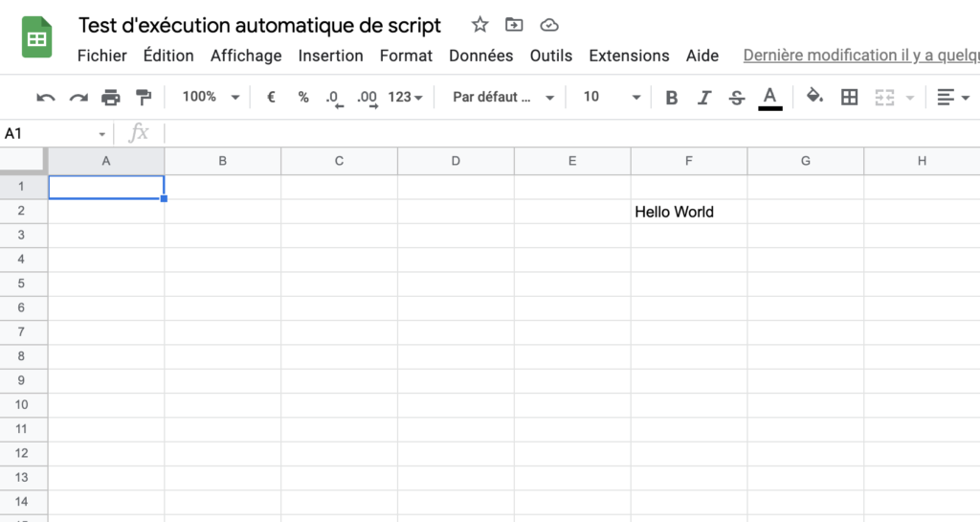Open the font size 10 dropdown
Image resolution: width=980 pixels, height=522 pixels.
click(x=611, y=97)
